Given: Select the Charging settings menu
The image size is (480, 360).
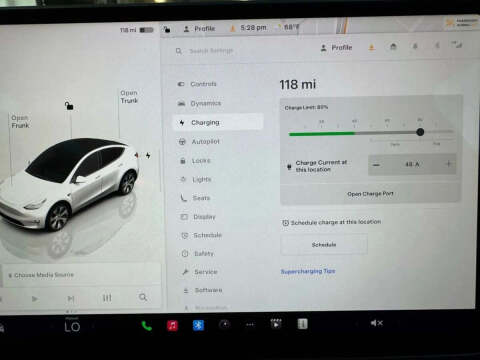Looking at the screenshot, I should pyautogui.click(x=218, y=122).
